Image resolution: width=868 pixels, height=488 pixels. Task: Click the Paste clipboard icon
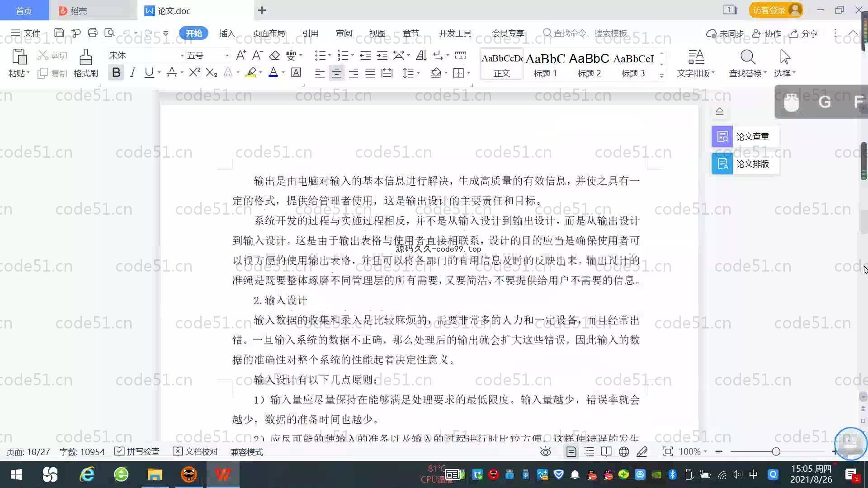click(19, 57)
